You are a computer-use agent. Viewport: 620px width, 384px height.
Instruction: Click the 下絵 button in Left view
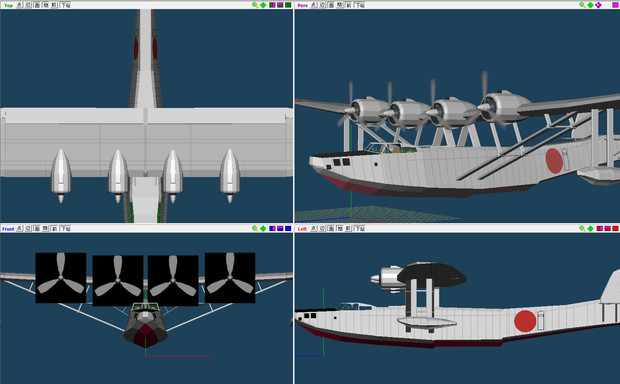point(359,229)
